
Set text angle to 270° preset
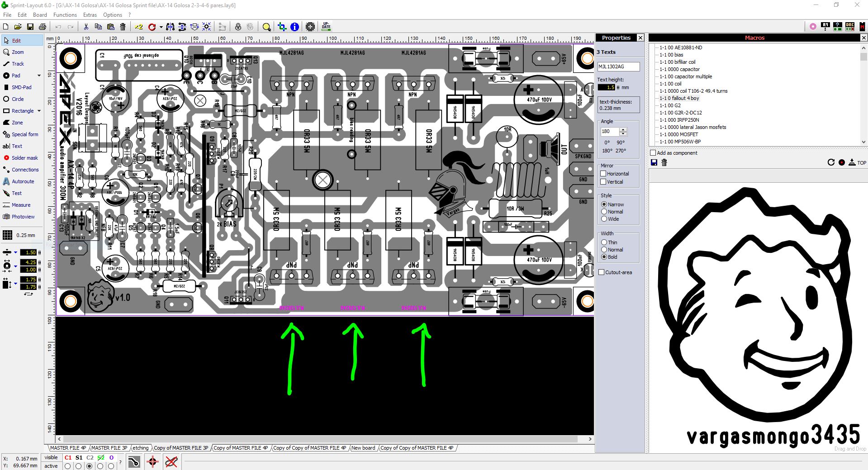click(621, 151)
